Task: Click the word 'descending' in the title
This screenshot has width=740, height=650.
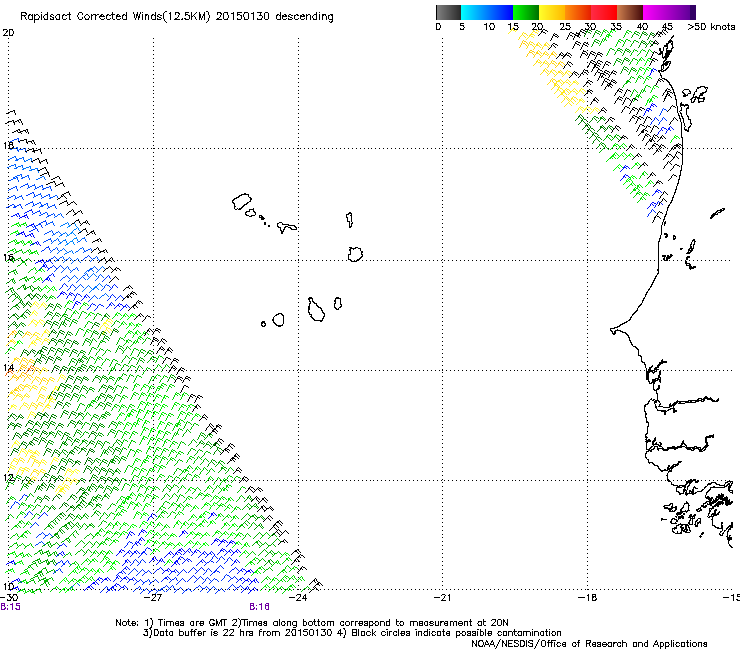Action: pos(304,17)
